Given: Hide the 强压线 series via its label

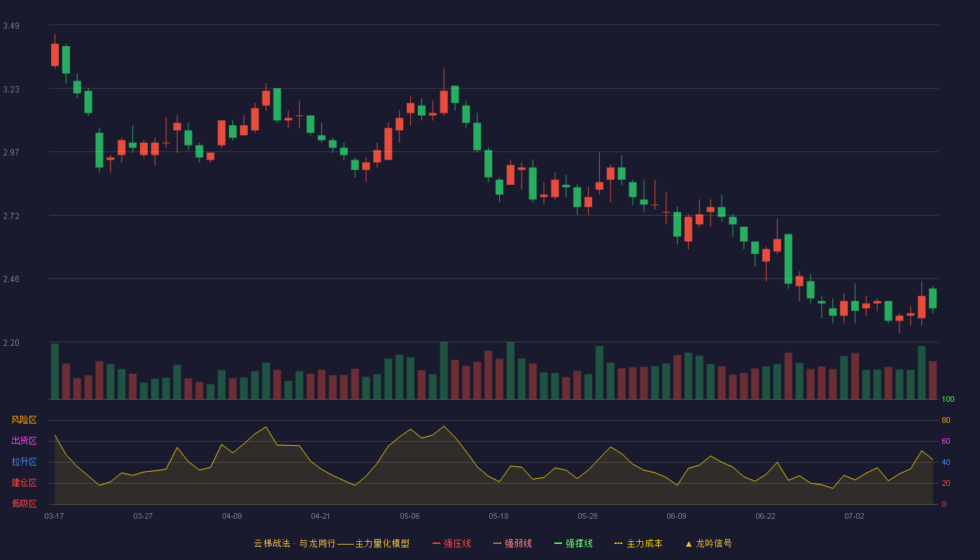Looking at the screenshot, I should 457,543.
